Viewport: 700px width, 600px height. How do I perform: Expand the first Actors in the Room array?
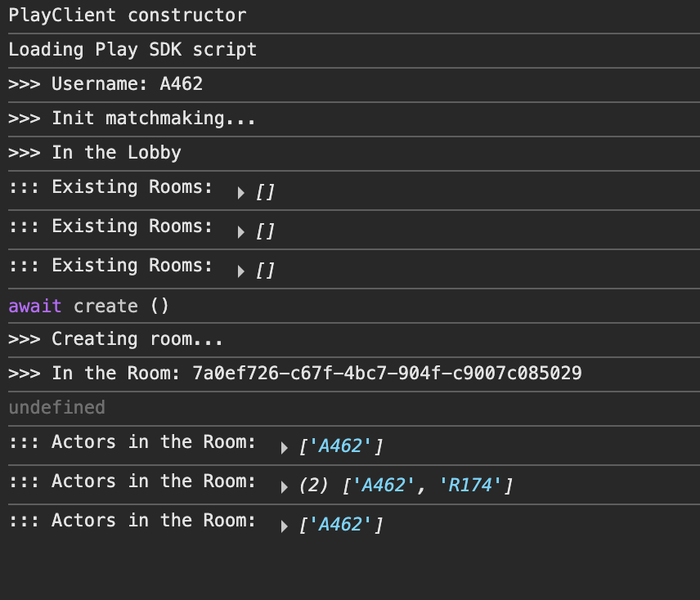click(x=285, y=448)
